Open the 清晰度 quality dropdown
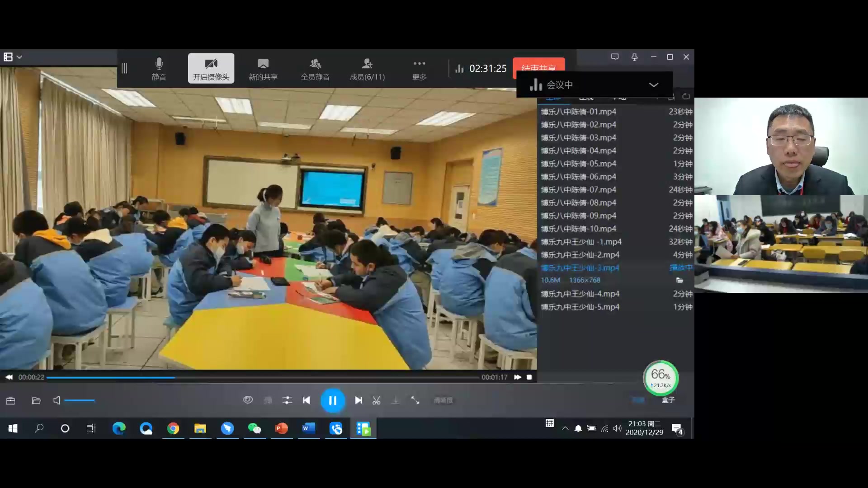The width and height of the screenshot is (868, 488). (x=443, y=400)
